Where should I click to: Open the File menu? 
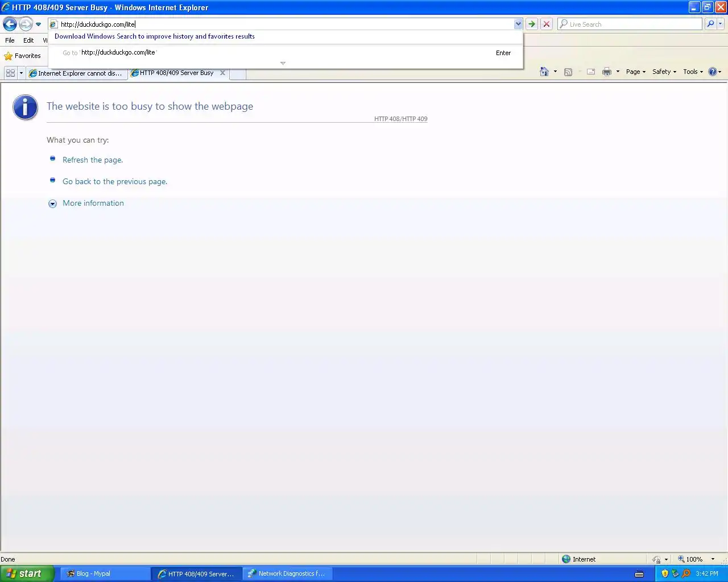tap(10, 40)
